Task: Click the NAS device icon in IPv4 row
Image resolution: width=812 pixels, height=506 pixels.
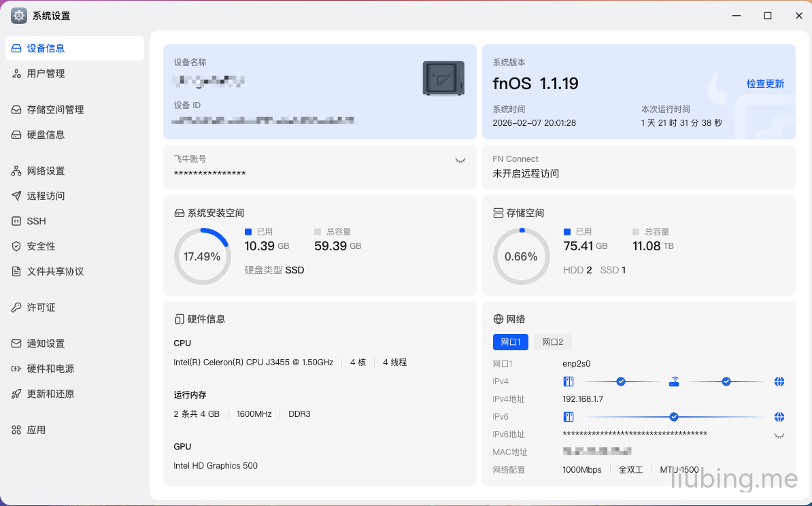Action: 569,382
